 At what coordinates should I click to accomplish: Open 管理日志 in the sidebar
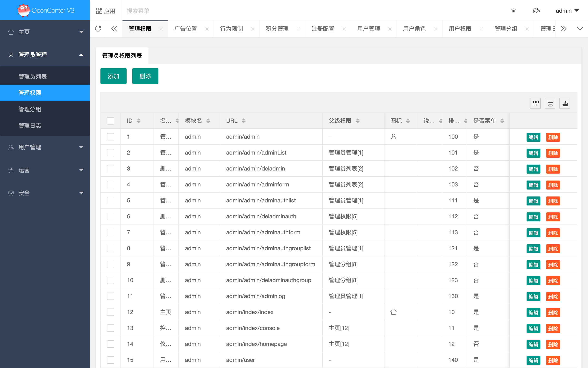point(45,126)
